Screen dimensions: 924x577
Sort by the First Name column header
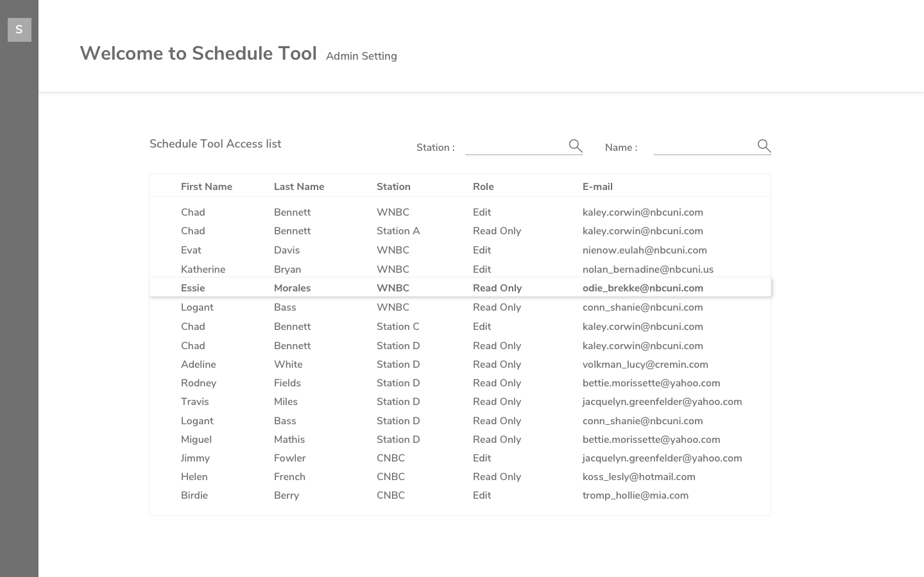[x=206, y=187]
